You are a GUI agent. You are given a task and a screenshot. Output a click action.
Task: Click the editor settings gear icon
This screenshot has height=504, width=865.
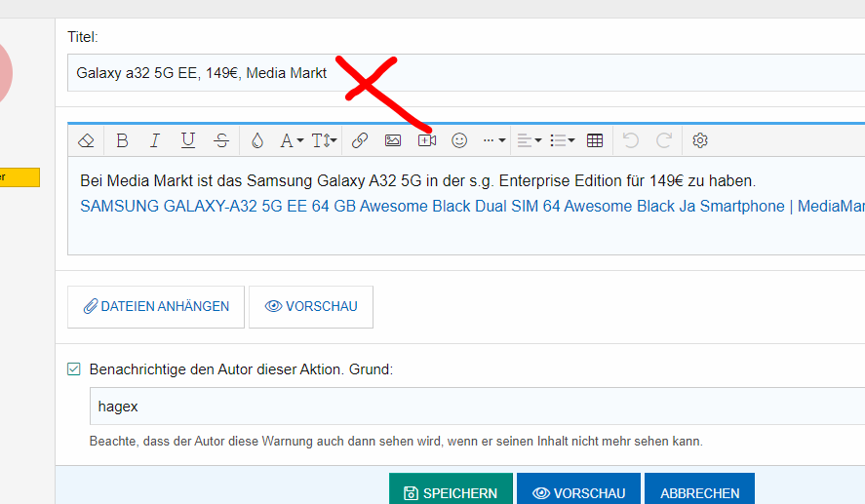pos(700,140)
